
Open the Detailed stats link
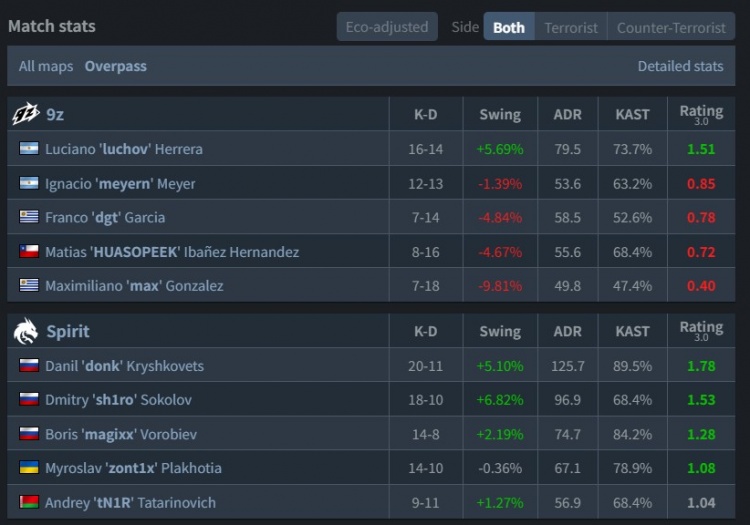[x=680, y=66]
